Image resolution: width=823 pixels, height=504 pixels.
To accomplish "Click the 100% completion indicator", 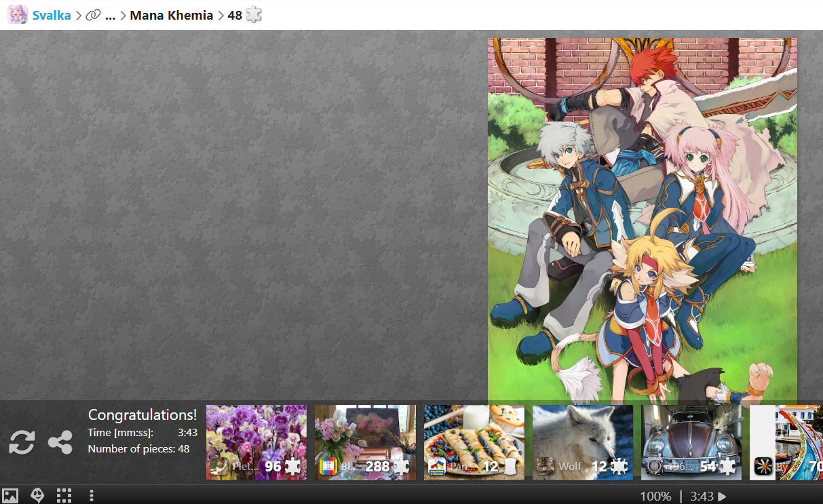I will point(655,497).
